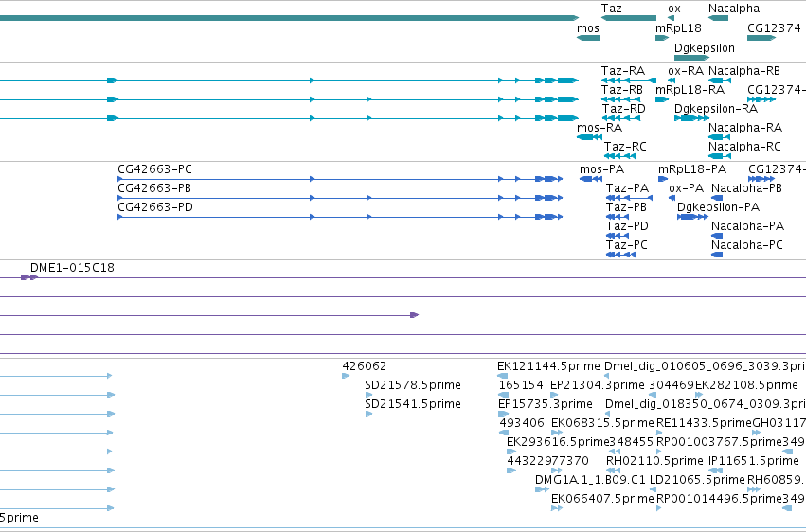
Task: Click the CG42663-PB protein label
Action: point(154,188)
